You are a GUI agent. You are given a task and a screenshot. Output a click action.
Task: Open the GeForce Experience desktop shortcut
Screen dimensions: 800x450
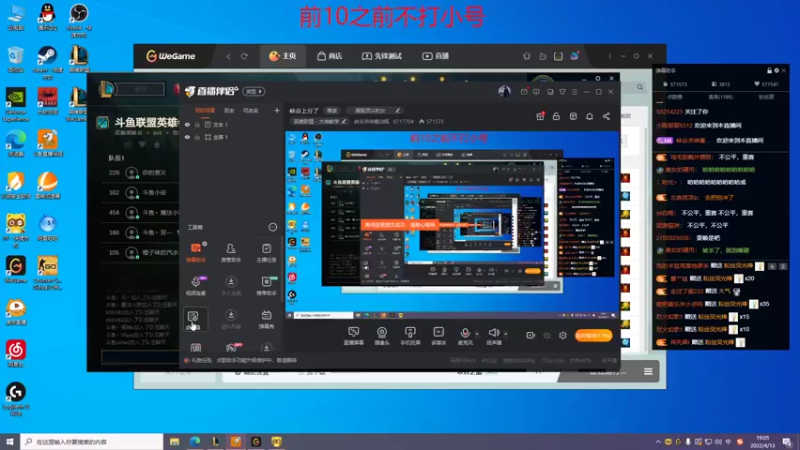coord(16,105)
